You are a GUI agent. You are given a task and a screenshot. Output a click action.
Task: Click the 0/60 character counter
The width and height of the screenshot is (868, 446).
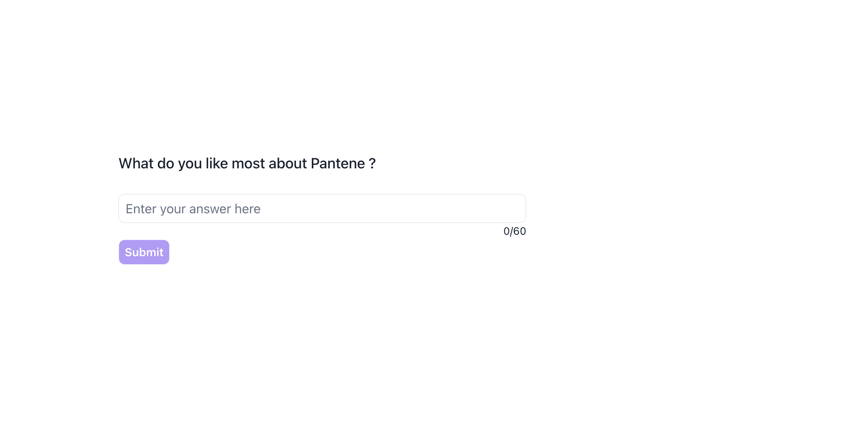point(514,231)
